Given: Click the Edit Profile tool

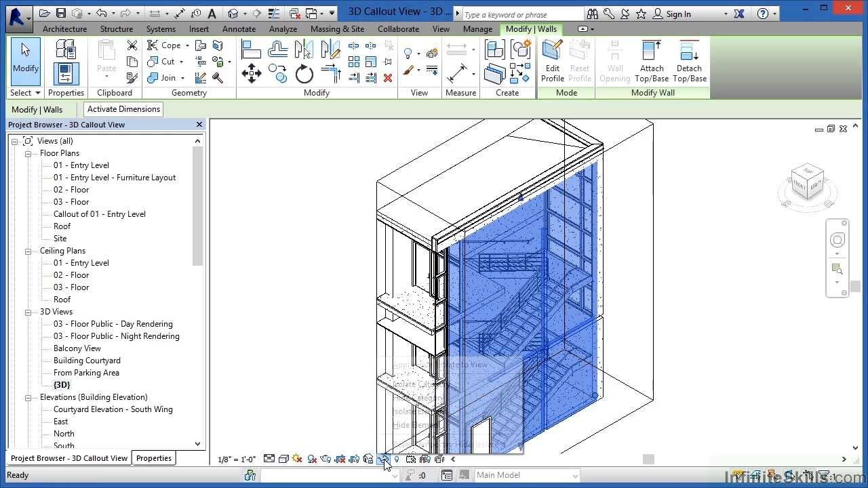Looking at the screenshot, I should 552,61.
